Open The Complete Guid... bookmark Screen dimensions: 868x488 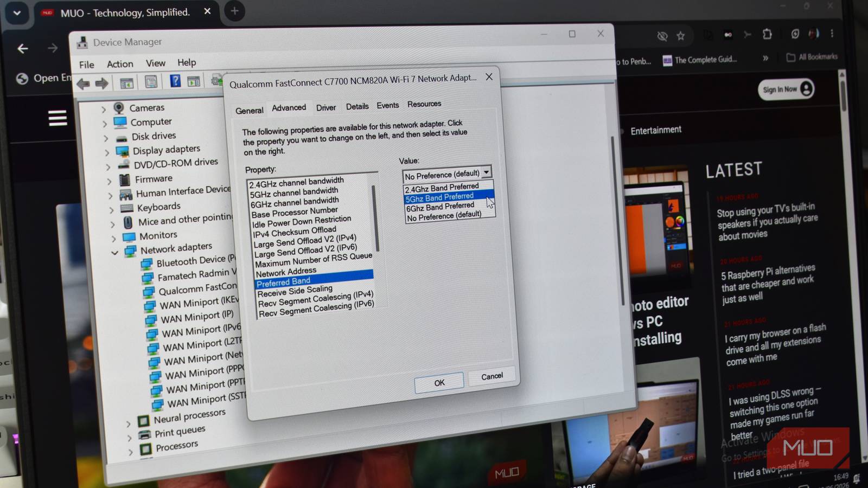tap(700, 60)
